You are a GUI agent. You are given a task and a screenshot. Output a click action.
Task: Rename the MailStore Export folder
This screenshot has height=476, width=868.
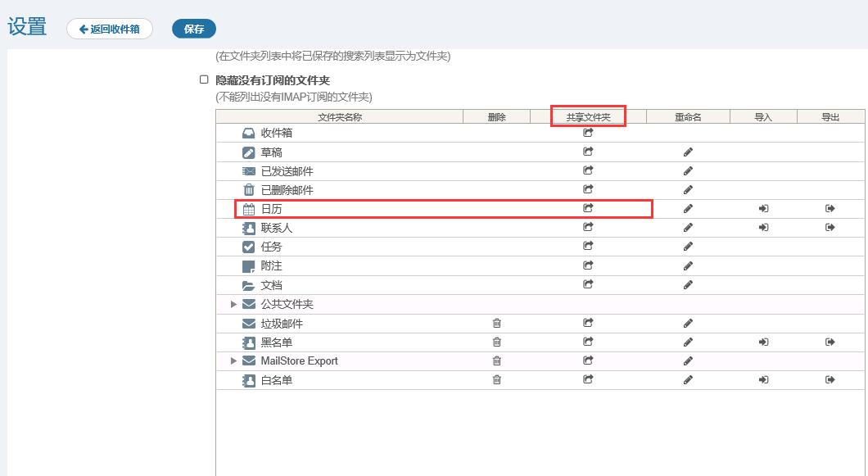688,361
